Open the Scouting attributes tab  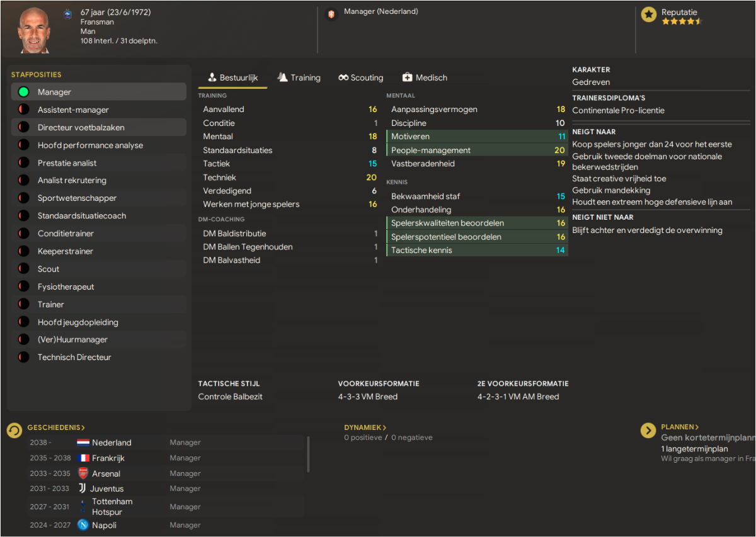(360, 77)
